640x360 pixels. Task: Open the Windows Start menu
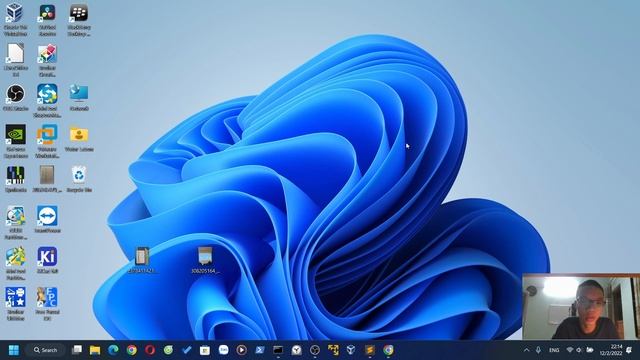13,350
